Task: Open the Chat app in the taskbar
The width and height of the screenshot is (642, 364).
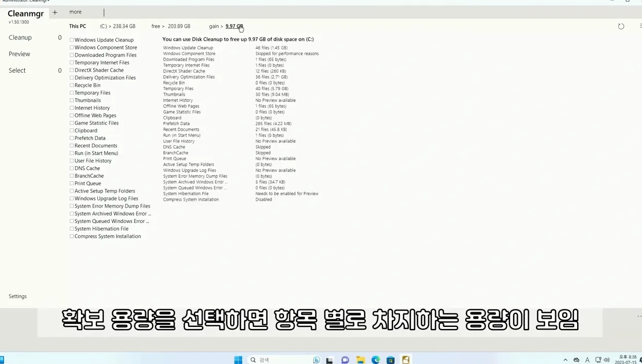Action: click(345, 360)
